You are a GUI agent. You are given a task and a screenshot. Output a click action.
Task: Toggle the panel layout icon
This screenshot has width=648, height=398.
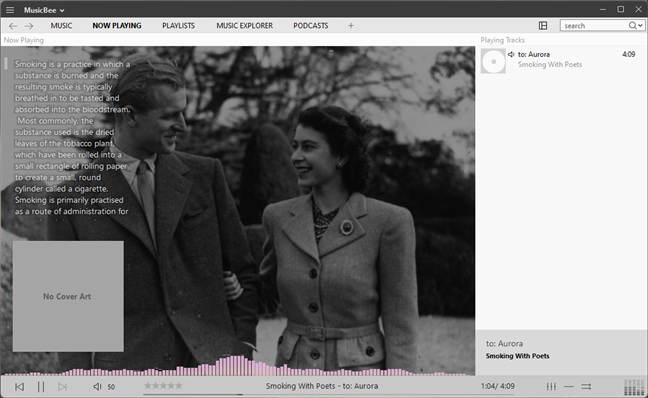tap(543, 26)
